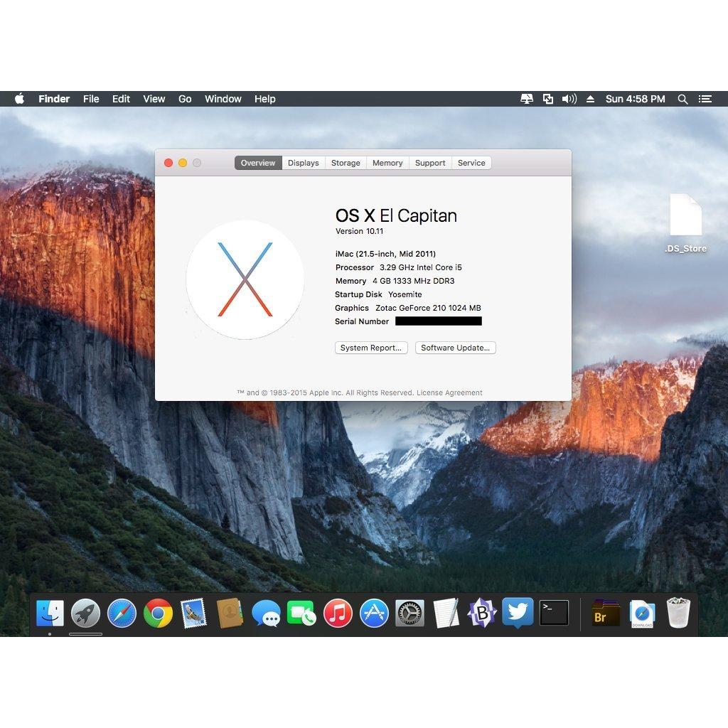Open FaceTime green icon in Dock
The height and width of the screenshot is (728, 728).
[301, 614]
